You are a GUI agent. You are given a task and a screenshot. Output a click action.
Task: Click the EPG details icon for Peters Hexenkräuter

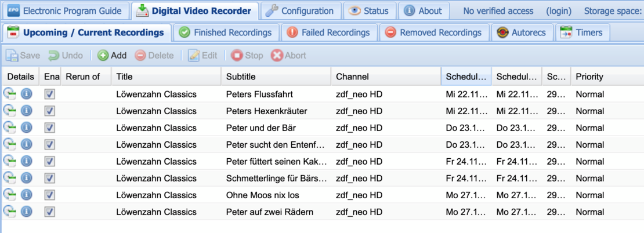click(9, 111)
